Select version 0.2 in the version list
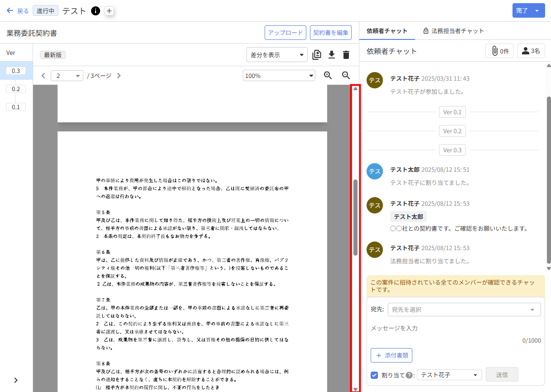Viewport: 551px width, 392px height. (16, 89)
